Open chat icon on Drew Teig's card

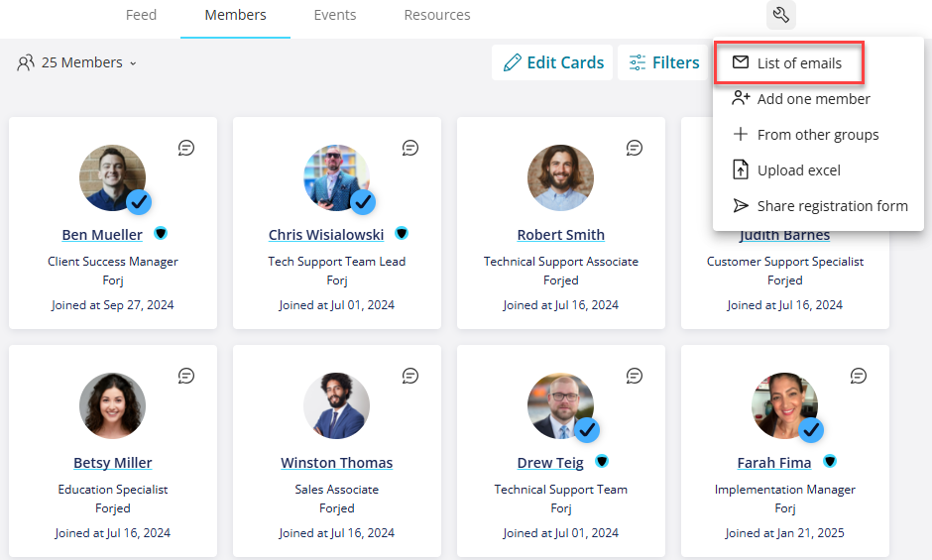tap(635, 376)
